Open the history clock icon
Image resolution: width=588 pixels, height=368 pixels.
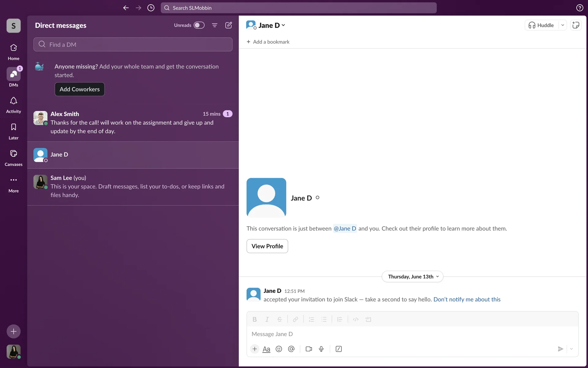(151, 8)
